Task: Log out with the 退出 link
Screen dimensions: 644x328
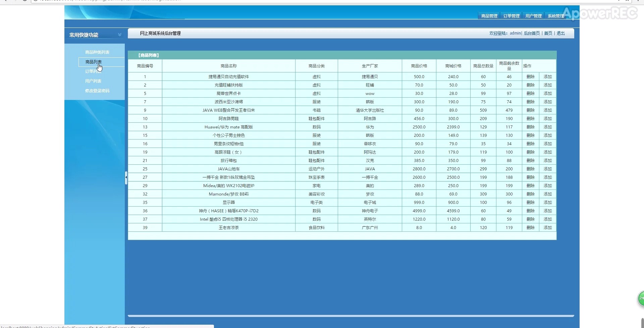Action: [561, 33]
